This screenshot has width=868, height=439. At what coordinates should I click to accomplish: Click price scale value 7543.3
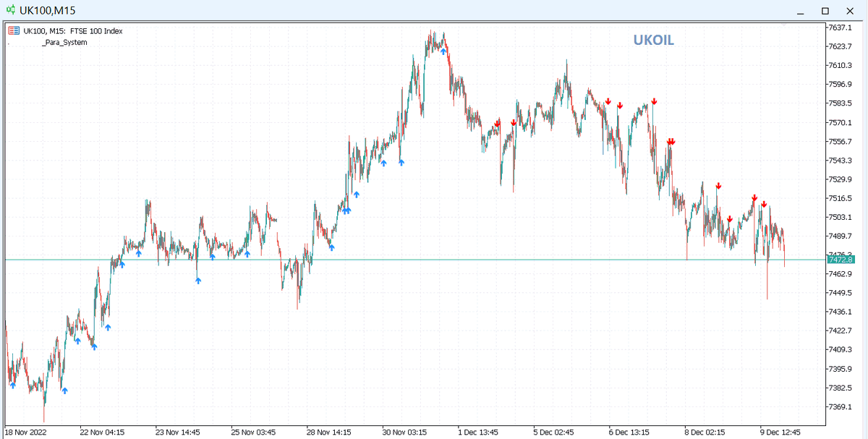pyautogui.click(x=841, y=160)
